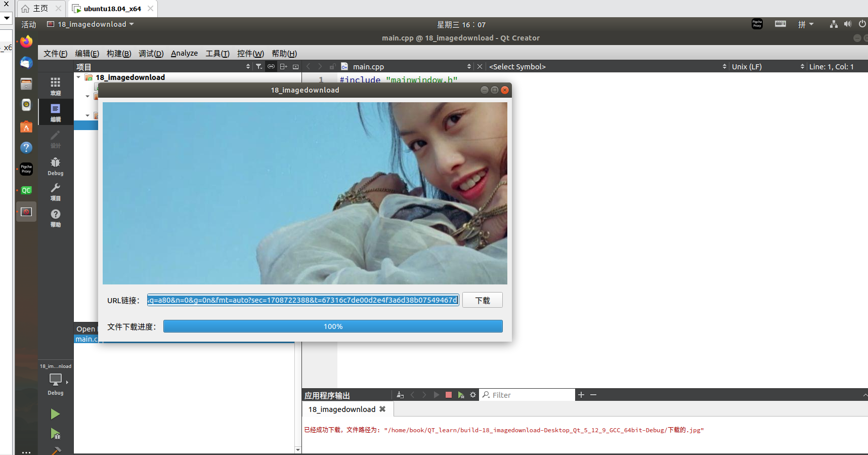Open Firefox from the Ubuntu dock

point(26,41)
